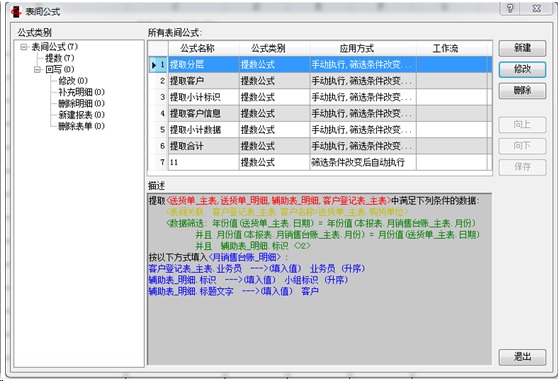Select the 提取客户信息 formula row

[320, 113]
